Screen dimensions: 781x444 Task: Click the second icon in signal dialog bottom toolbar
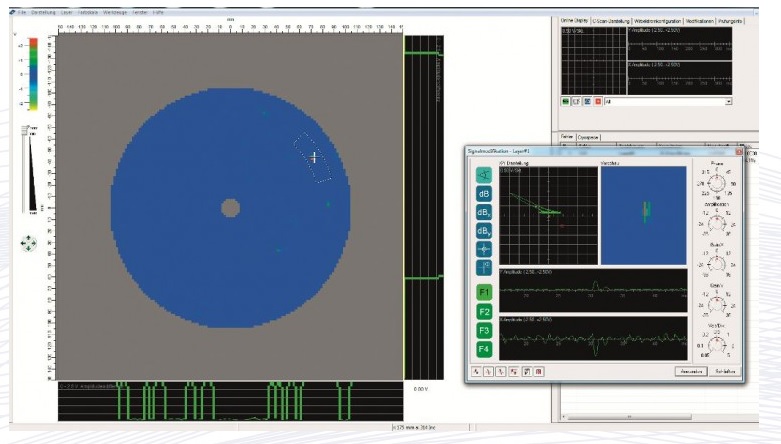(x=489, y=372)
